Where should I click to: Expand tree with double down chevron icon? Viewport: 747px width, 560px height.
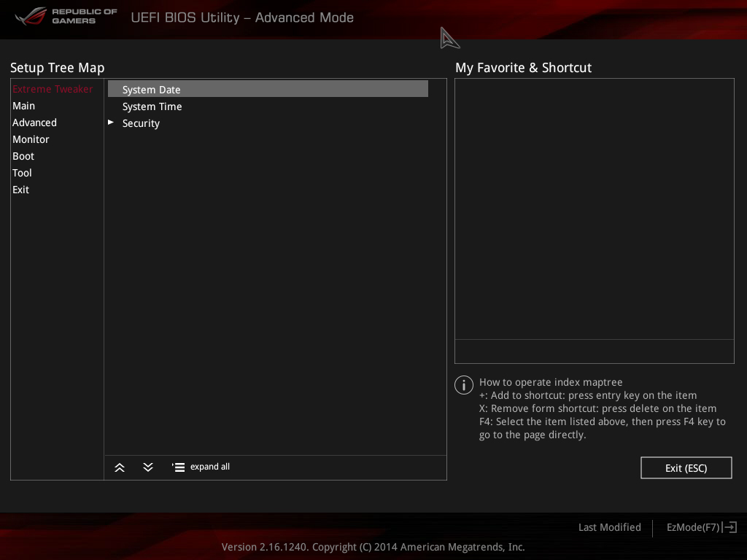pyautogui.click(x=148, y=467)
